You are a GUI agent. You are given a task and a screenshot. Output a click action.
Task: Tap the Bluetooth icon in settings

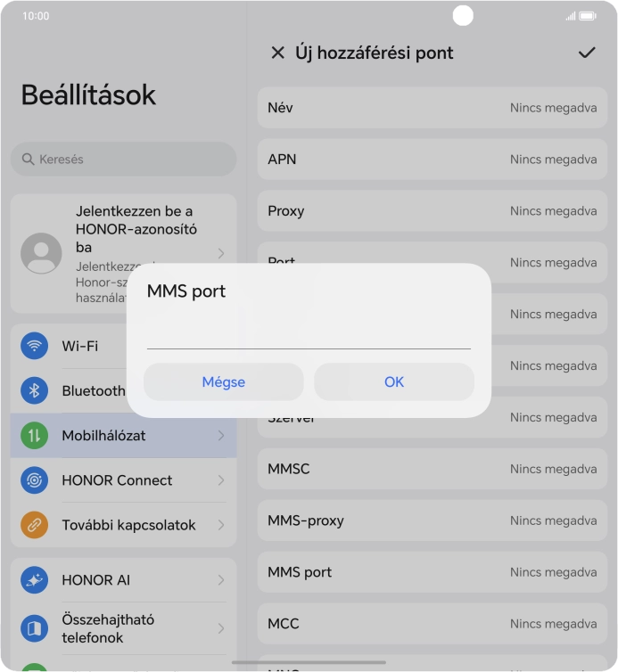[x=34, y=390]
